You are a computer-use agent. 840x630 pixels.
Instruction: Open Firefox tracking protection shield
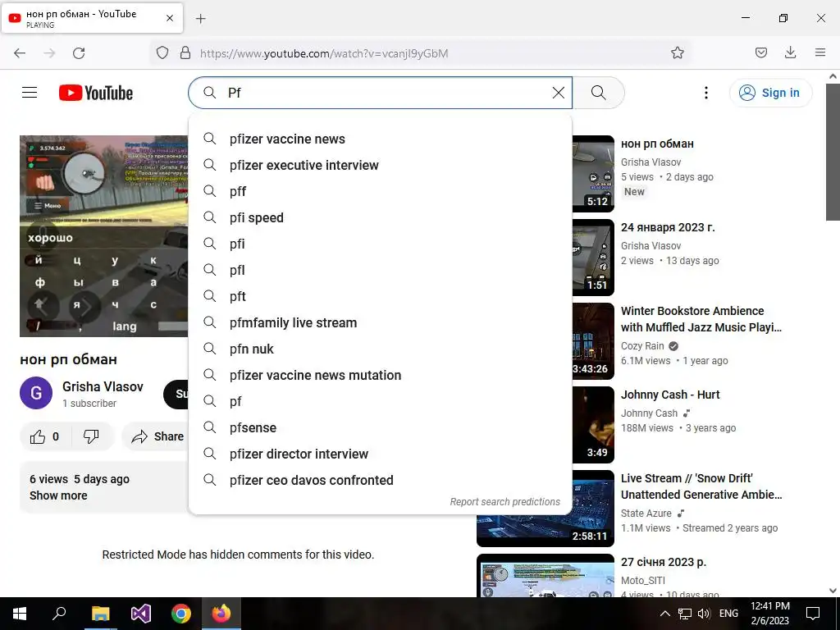[x=162, y=53]
